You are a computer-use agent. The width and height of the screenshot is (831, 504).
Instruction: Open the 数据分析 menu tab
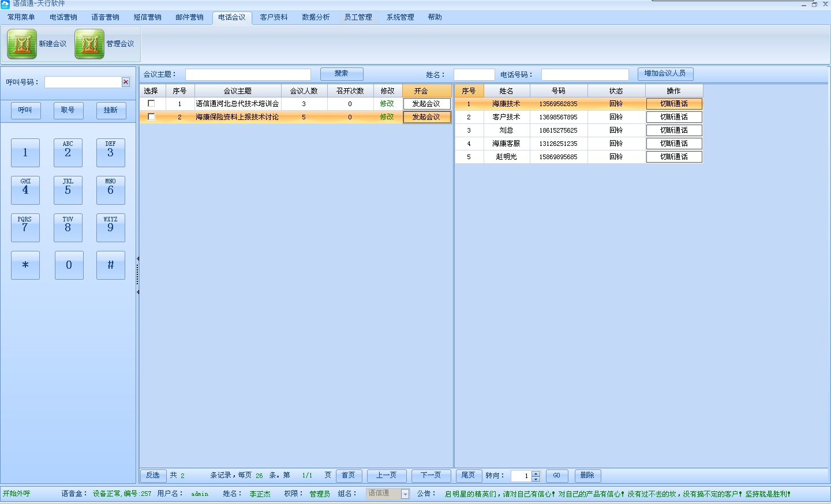316,17
